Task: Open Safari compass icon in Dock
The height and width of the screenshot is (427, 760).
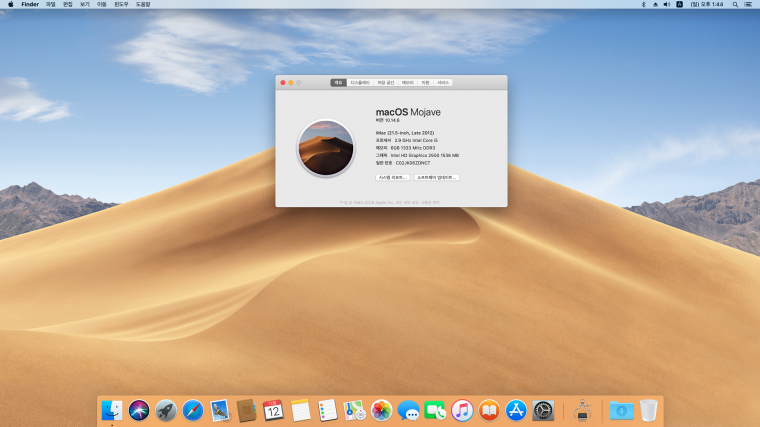Action: (x=192, y=411)
